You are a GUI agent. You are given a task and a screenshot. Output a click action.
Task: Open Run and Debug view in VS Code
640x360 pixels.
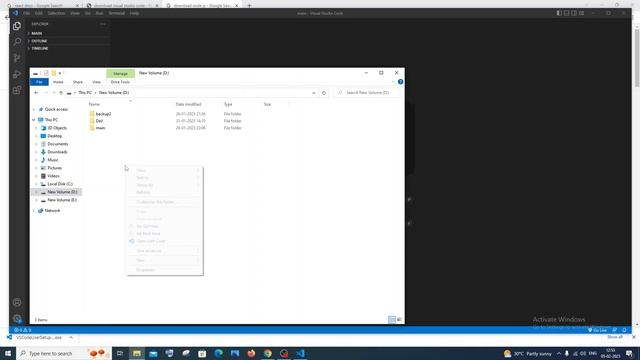tap(17, 74)
